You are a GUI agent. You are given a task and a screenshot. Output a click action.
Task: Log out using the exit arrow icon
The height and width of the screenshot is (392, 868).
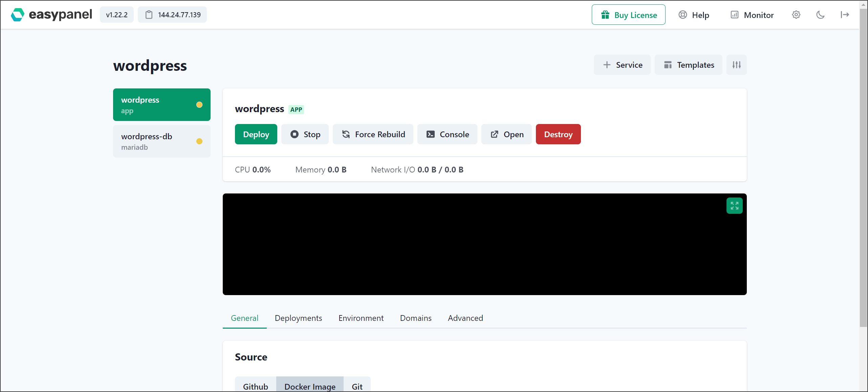click(x=845, y=15)
